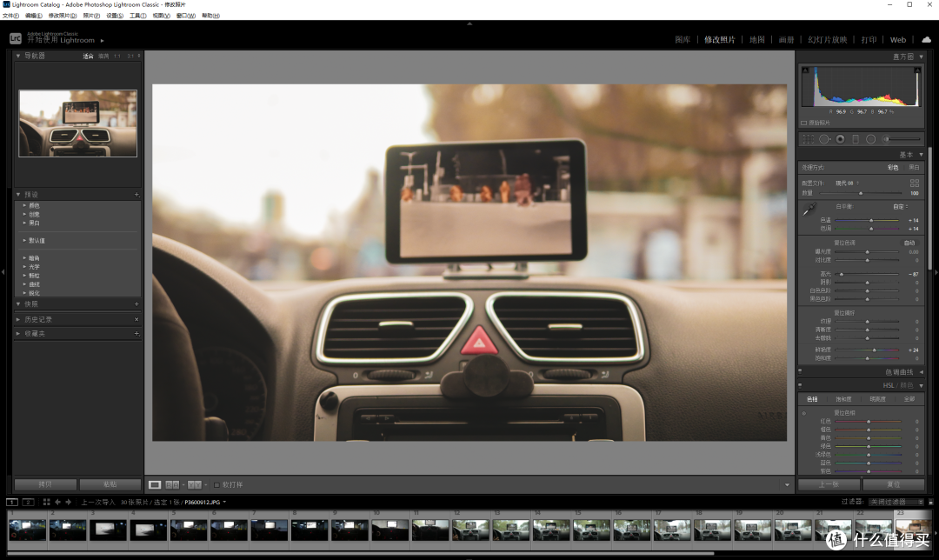The width and height of the screenshot is (939, 560).
Task: Click the right panel vertical scrollbar
Action: point(929,210)
